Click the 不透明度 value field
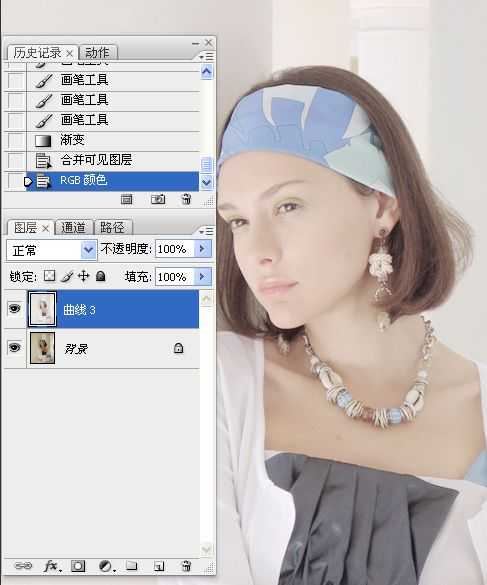Image resolution: width=487 pixels, height=585 pixels. click(174, 249)
